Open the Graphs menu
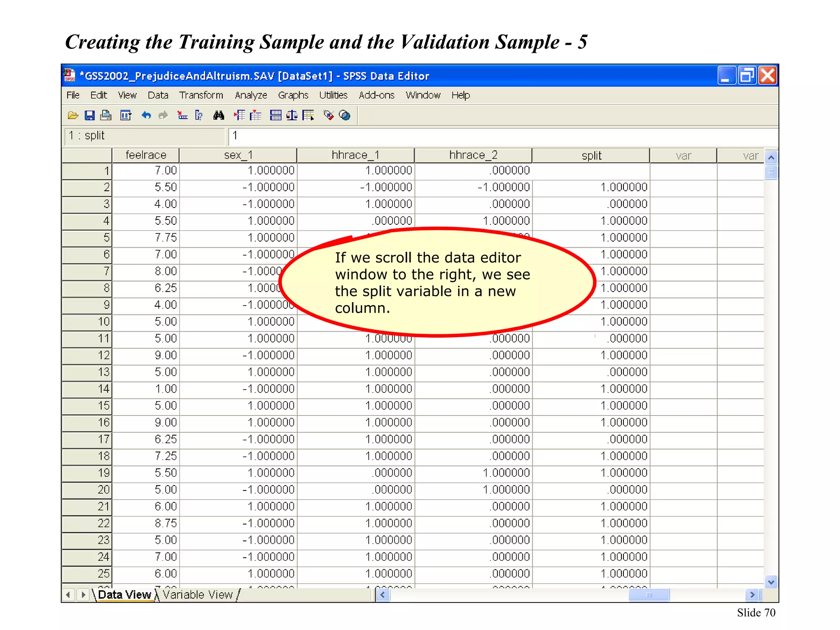This screenshot has width=840, height=630. point(293,95)
